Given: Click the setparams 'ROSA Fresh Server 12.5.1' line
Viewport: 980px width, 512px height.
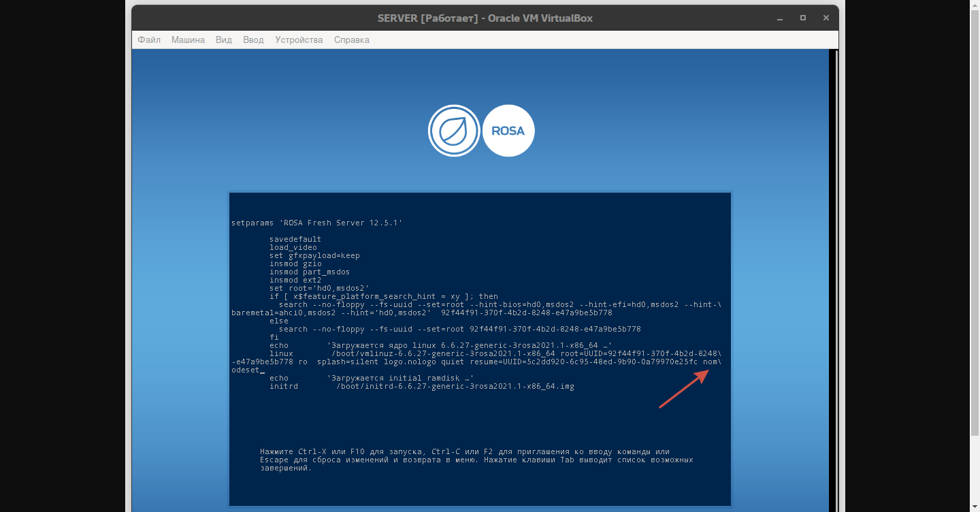Looking at the screenshot, I should click(x=317, y=223).
